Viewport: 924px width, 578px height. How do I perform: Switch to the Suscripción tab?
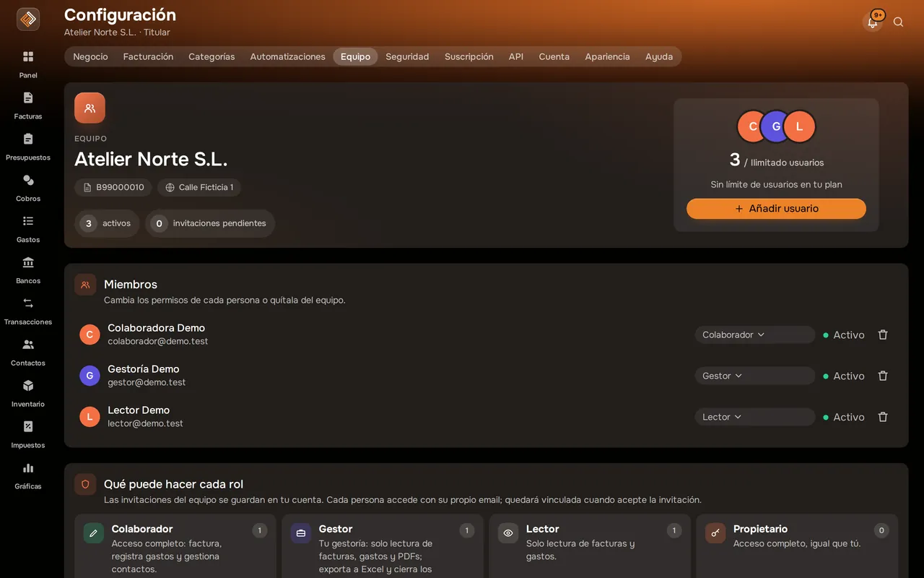coord(469,56)
